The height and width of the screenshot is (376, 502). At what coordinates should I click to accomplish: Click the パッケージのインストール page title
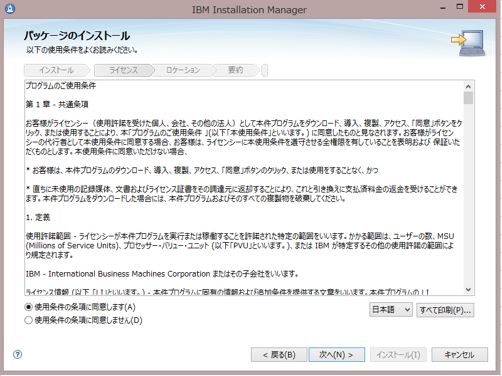[x=77, y=36]
